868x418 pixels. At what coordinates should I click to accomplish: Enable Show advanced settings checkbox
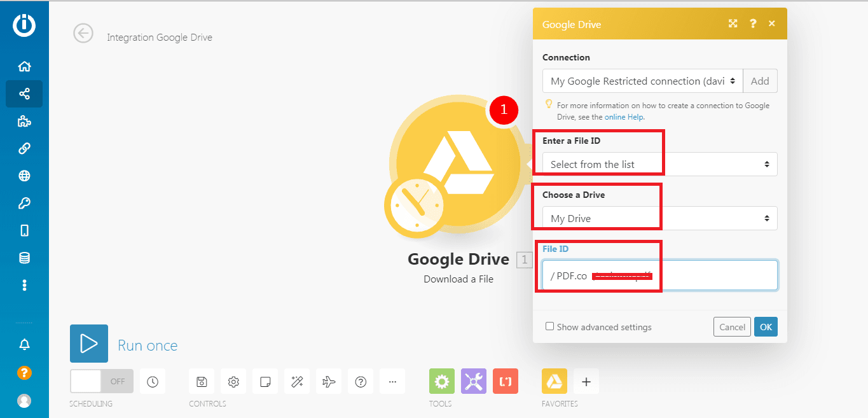click(549, 326)
